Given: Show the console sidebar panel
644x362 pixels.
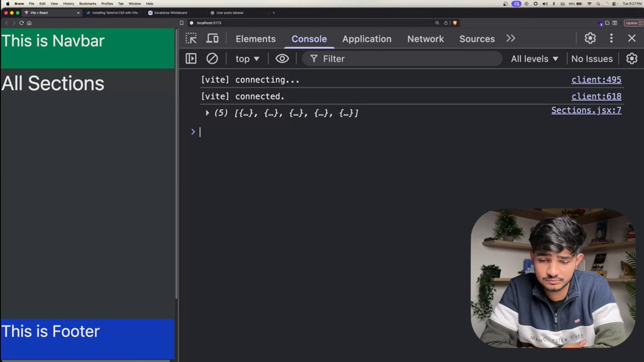Looking at the screenshot, I should (x=191, y=58).
